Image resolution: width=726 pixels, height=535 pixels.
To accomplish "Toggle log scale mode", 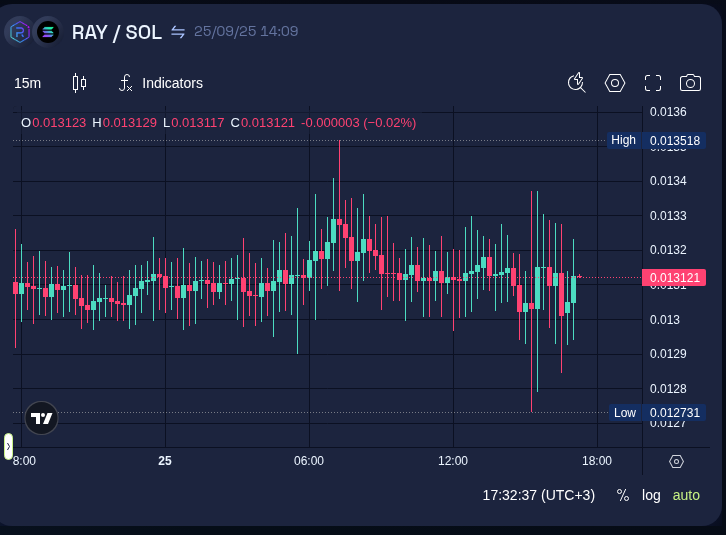I will (651, 495).
